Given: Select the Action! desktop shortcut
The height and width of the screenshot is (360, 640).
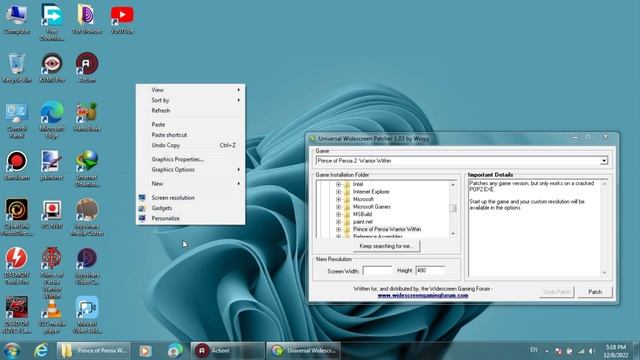Looking at the screenshot, I should click(x=87, y=68).
